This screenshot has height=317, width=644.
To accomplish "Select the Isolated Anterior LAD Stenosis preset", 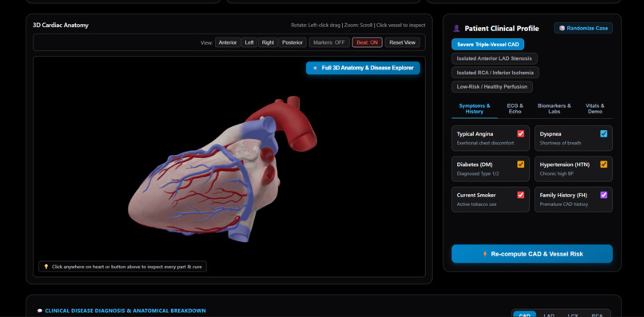I will click(495, 59).
